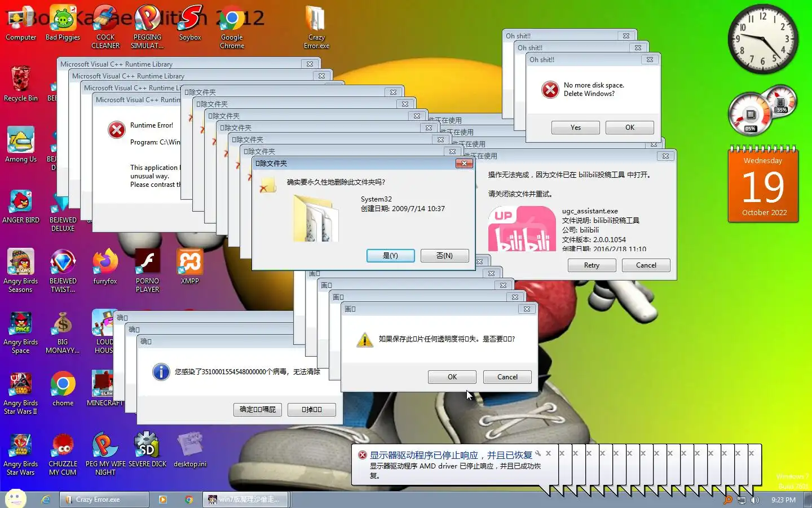Open Internet Explorer from the taskbar

[46, 500]
